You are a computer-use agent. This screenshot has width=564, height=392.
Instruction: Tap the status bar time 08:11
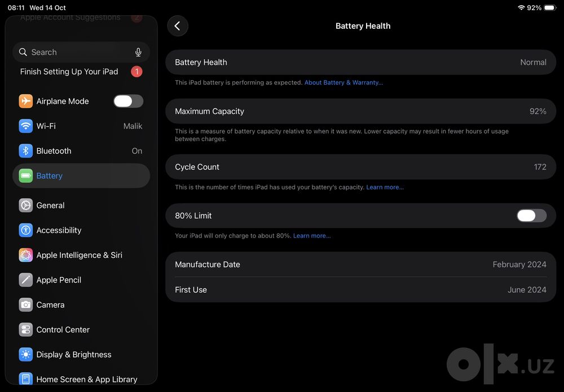click(16, 7)
